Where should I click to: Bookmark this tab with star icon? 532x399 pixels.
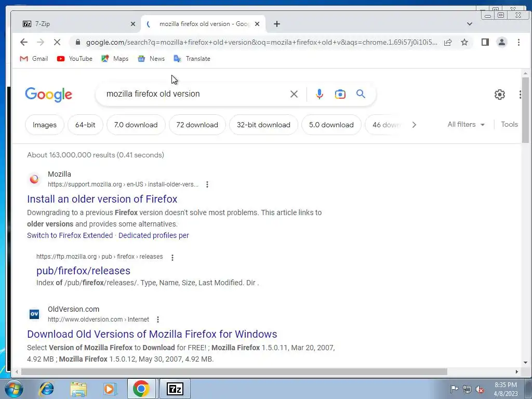point(464,42)
